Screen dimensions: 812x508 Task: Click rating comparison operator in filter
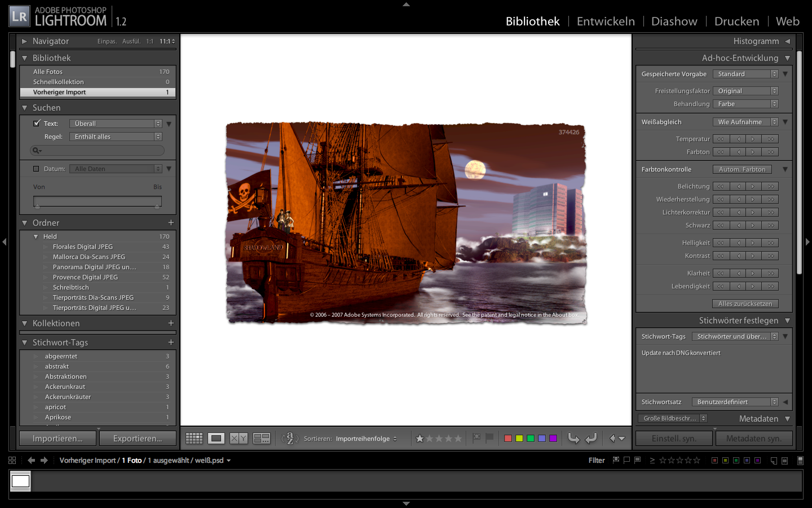pyautogui.click(x=652, y=461)
